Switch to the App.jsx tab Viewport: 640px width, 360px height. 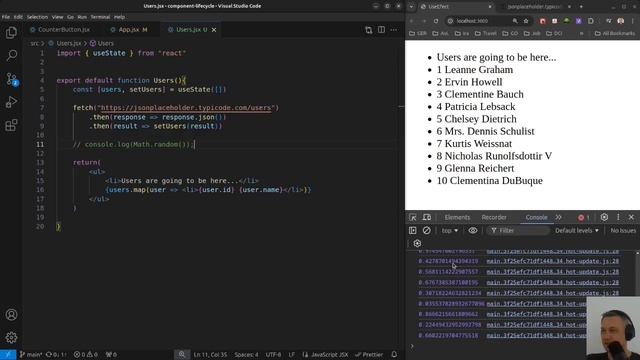(129, 30)
